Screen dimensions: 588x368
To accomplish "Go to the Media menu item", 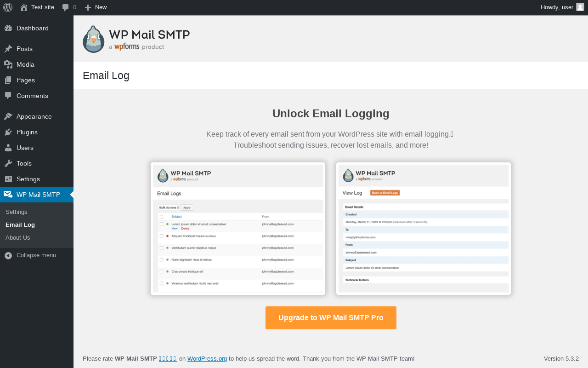I will coord(37,64).
